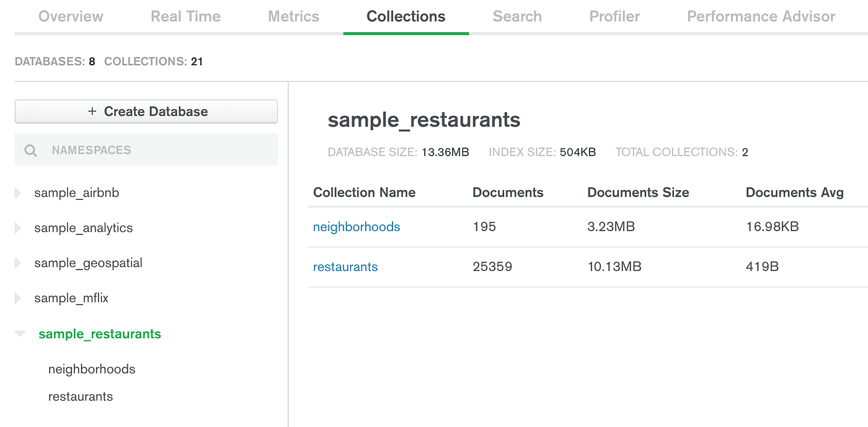Click the Create Database button
The height and width of the screenshot is (427, 868).
tap(146, 112)
